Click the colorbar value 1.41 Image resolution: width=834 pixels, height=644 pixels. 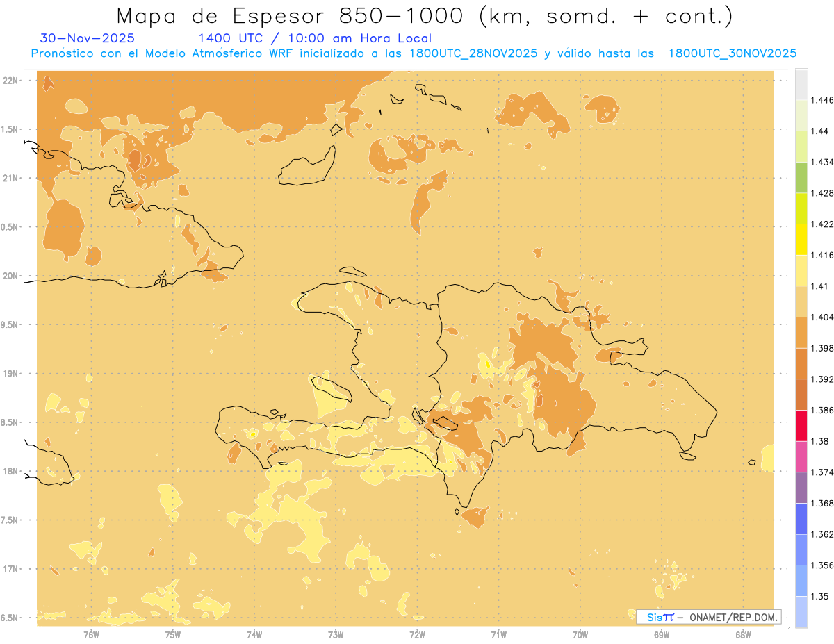(x=820, y=286)
